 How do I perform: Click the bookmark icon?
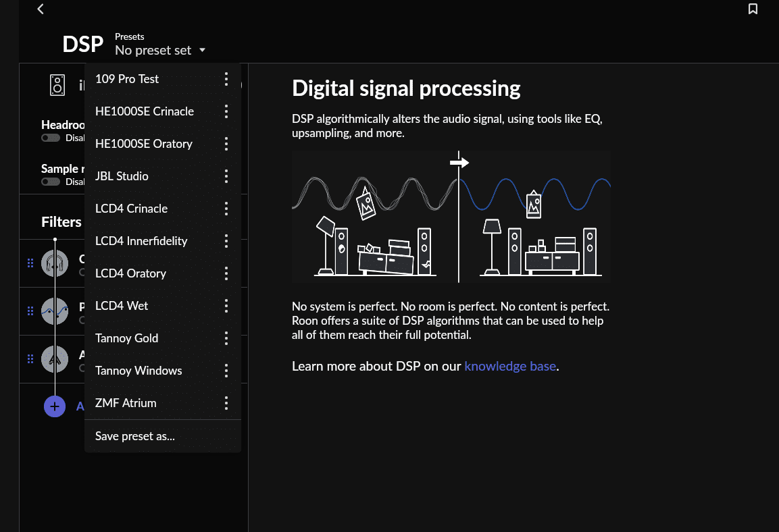(753, 9)
